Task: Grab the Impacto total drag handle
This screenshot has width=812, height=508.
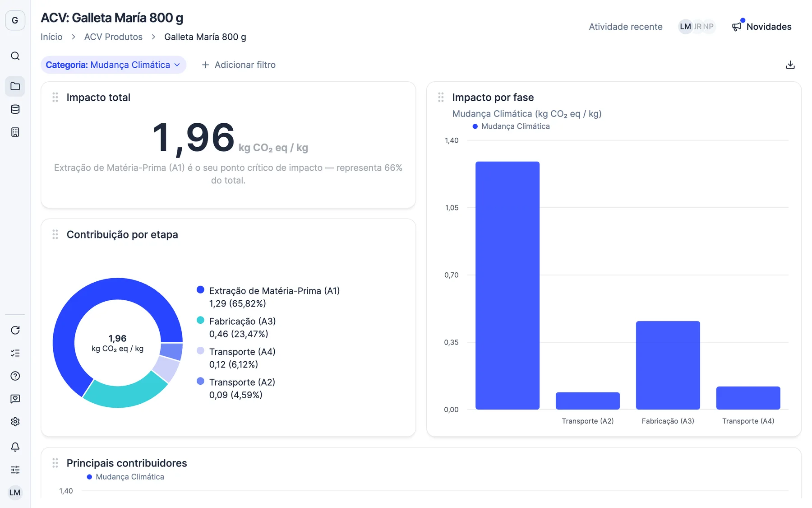Action: [x=55, y=98]
